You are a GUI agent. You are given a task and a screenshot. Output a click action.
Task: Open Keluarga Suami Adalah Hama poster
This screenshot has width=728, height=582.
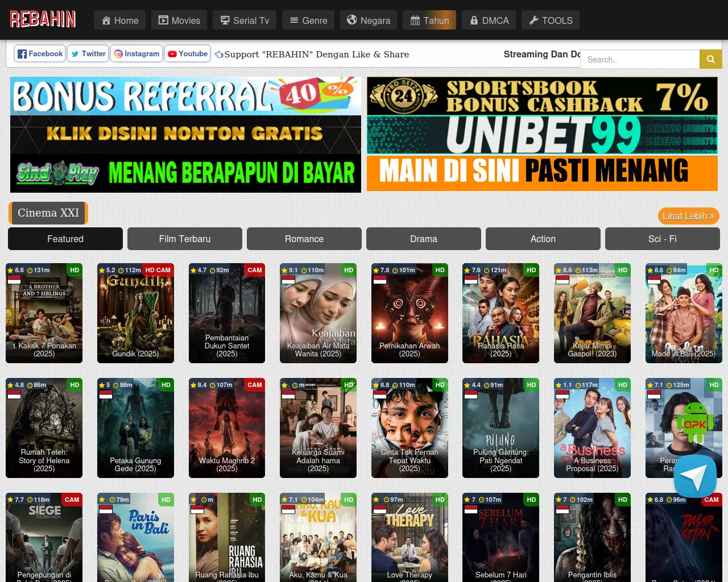point(318,428)
